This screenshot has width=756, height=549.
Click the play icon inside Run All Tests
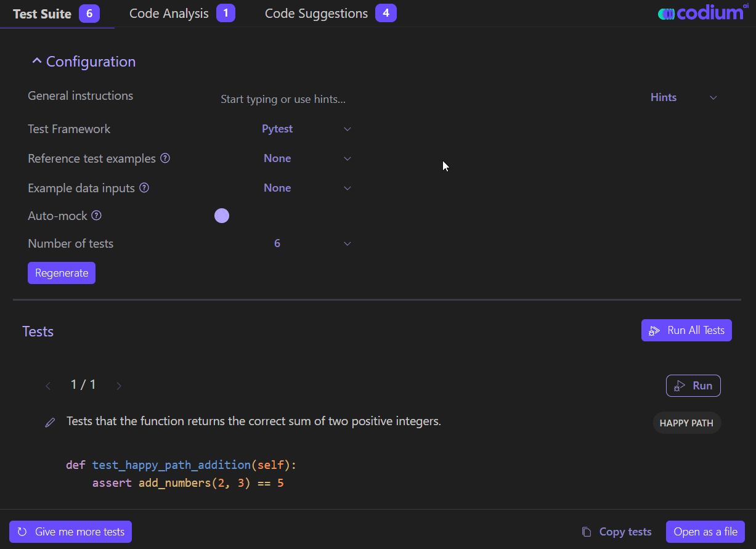point(654,330)
